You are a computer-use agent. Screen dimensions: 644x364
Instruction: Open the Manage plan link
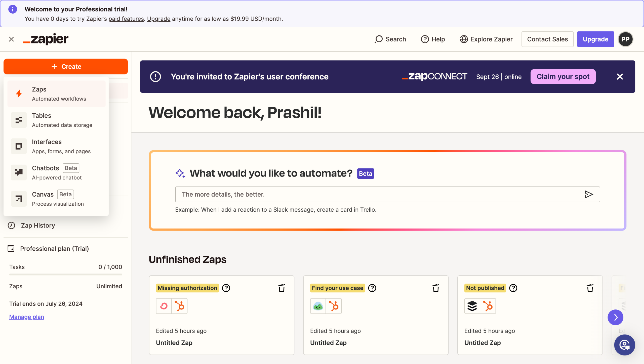[x=27, y=317]
